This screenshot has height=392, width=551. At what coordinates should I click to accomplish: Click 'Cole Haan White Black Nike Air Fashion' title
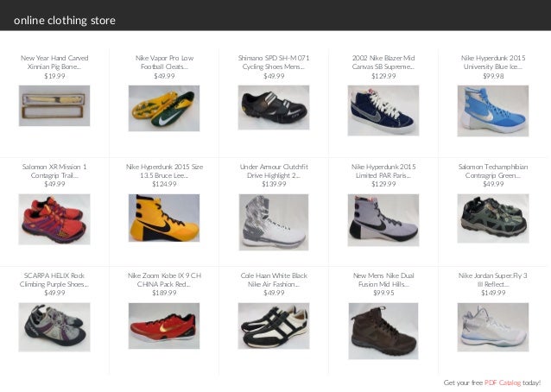pos(274,280)
